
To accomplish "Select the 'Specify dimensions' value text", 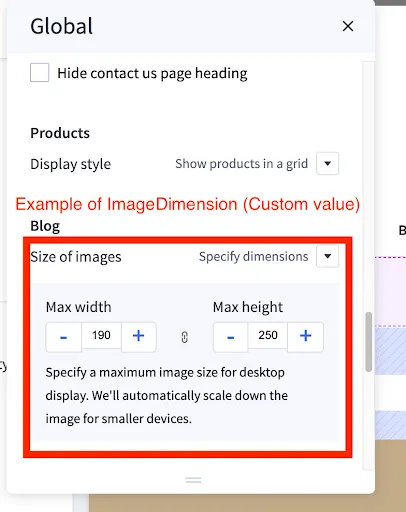I will click(253, 256).
